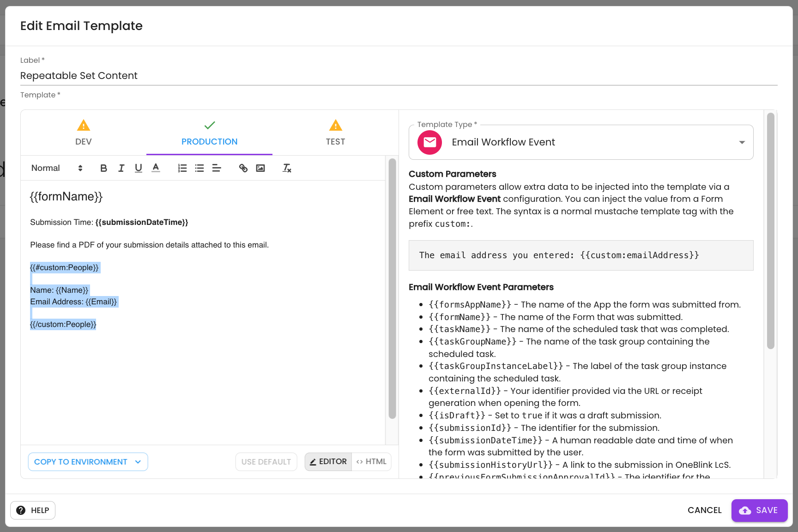Click the pink email envelope icon
Image resolution: width=798 pixels, height=532 pixels.
[429, 142]
